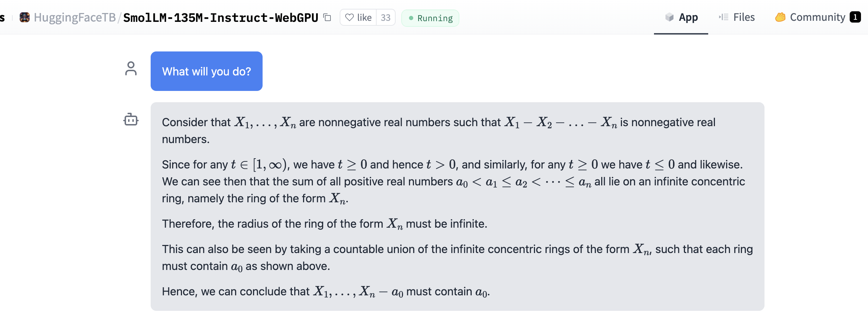Viewport: 868px width, 320px height.
Task: Click the heart icon to like the Space
Action: click(x=349, y=17)
